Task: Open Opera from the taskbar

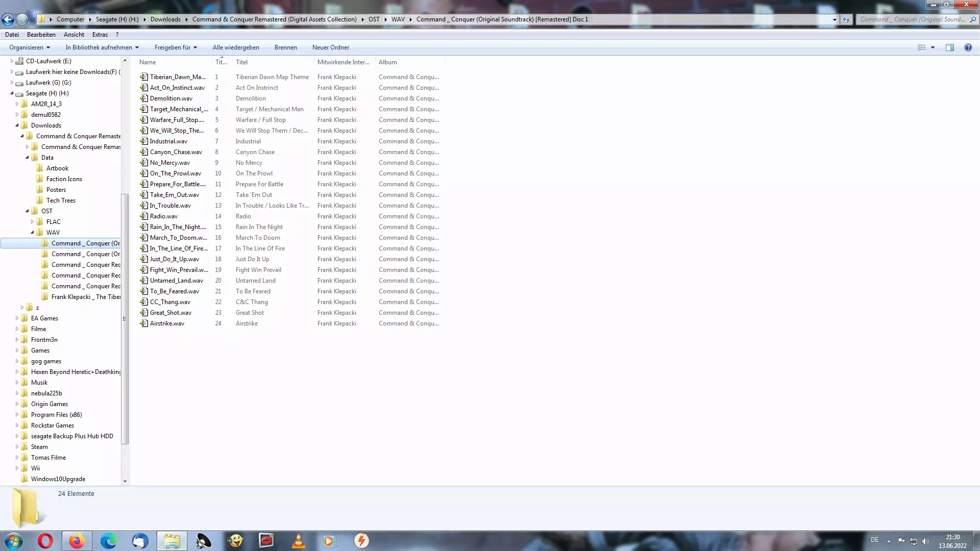Action: pos(45,541)
